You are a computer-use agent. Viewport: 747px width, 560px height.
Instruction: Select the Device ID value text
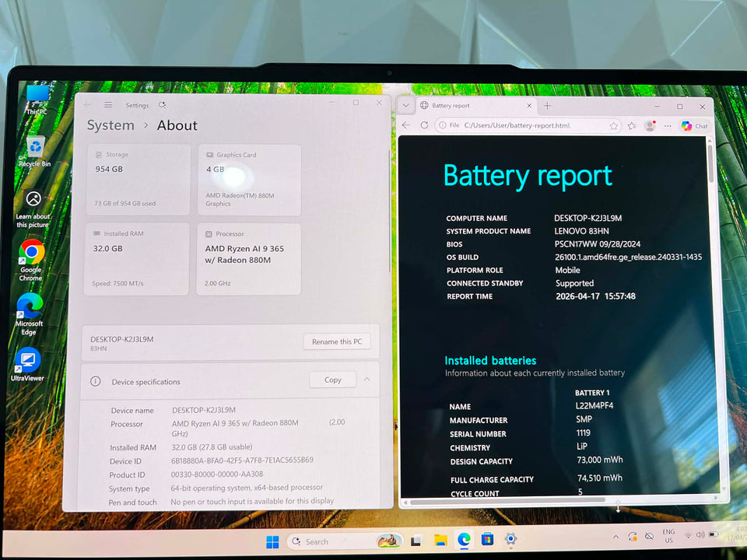242,460
